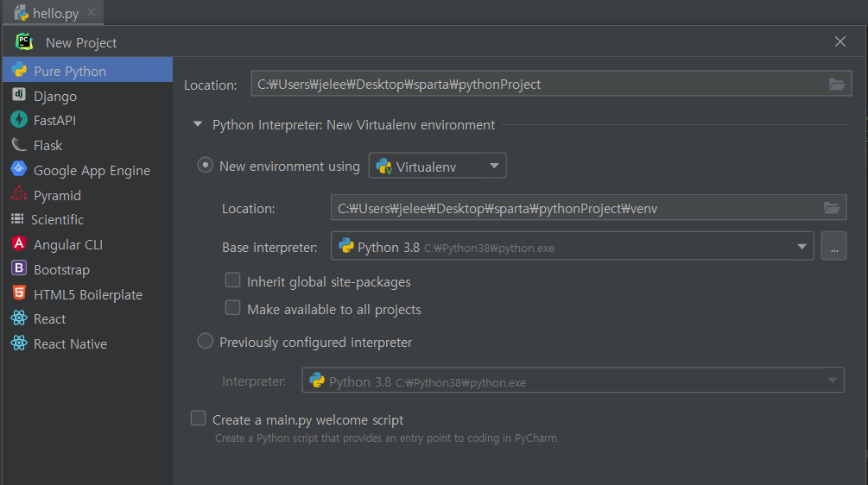Click the Google App Engine icon
The height and width of the screenshot is (485, 868).
(x=19, y=168)
